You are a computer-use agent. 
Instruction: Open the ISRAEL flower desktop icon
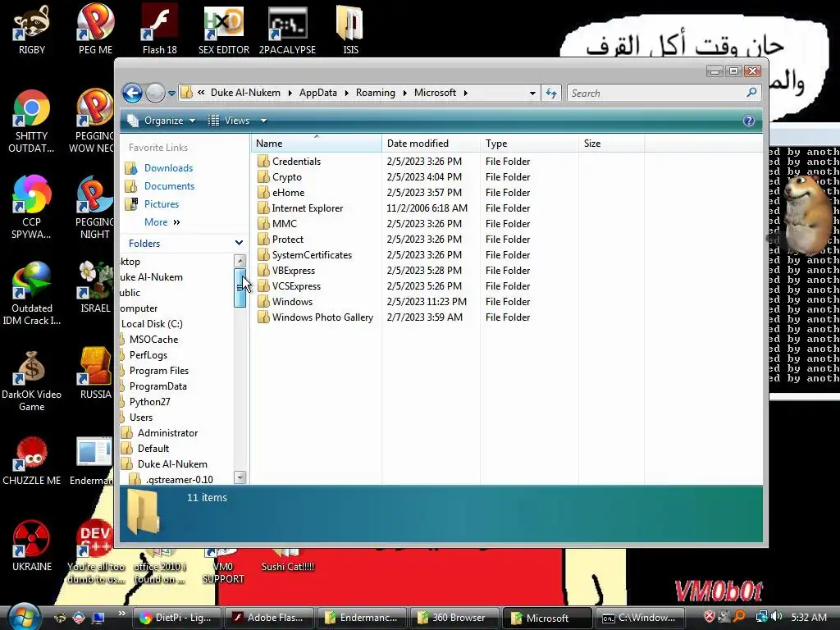click(95, 287)
